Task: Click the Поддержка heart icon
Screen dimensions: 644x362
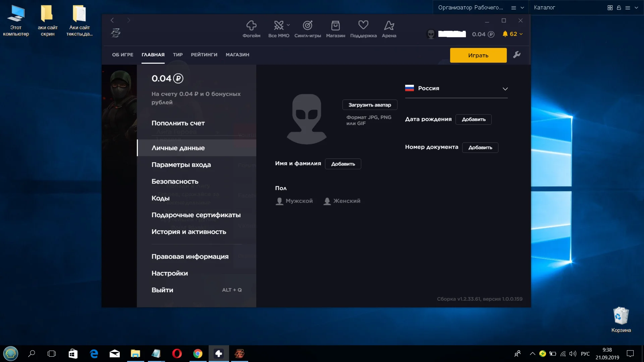Action: 363,25
